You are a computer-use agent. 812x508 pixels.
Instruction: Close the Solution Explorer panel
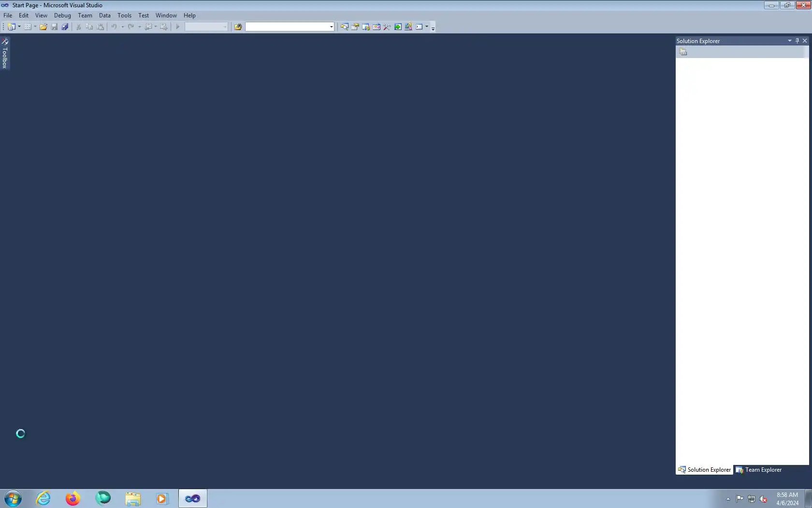[805, 41]
